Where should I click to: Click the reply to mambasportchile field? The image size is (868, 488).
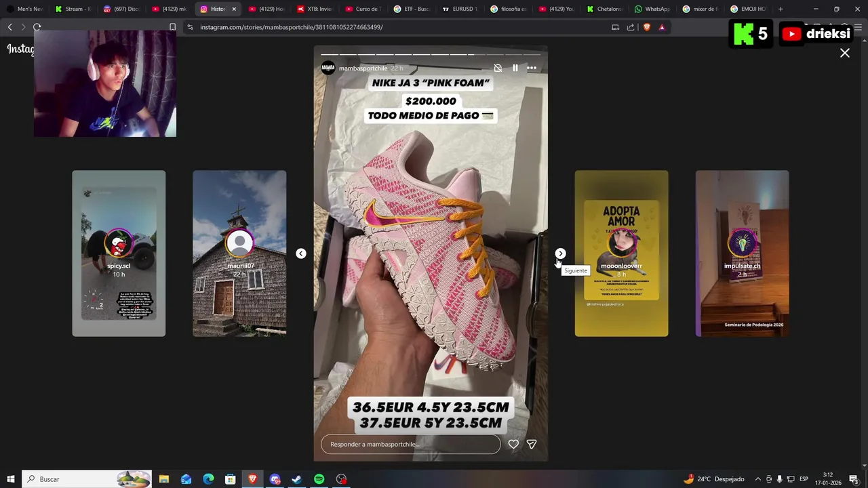410,444
